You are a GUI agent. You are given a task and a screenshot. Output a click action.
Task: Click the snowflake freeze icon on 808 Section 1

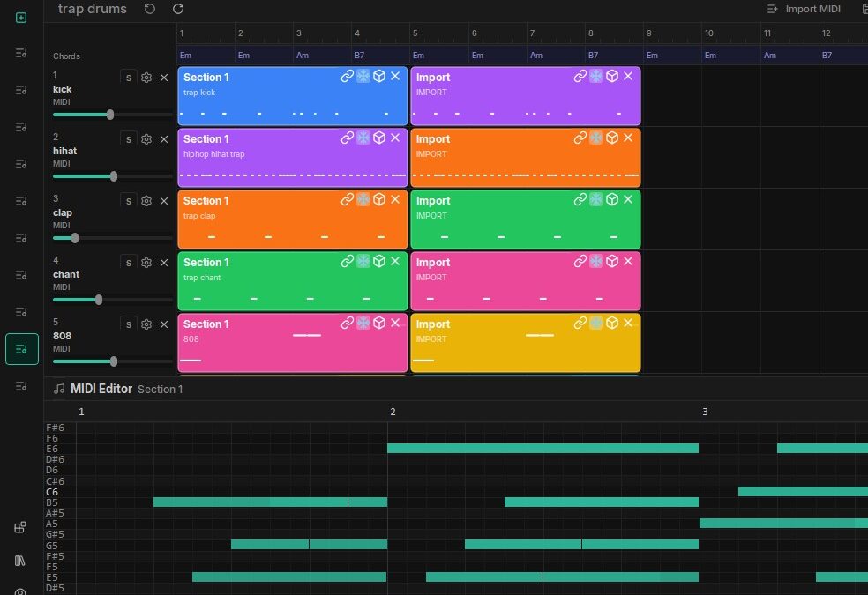(363, 323)
